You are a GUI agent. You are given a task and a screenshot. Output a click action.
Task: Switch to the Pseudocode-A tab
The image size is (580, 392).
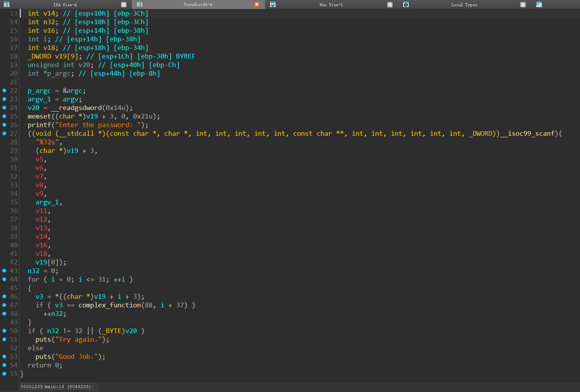click(x=198, y=4)
